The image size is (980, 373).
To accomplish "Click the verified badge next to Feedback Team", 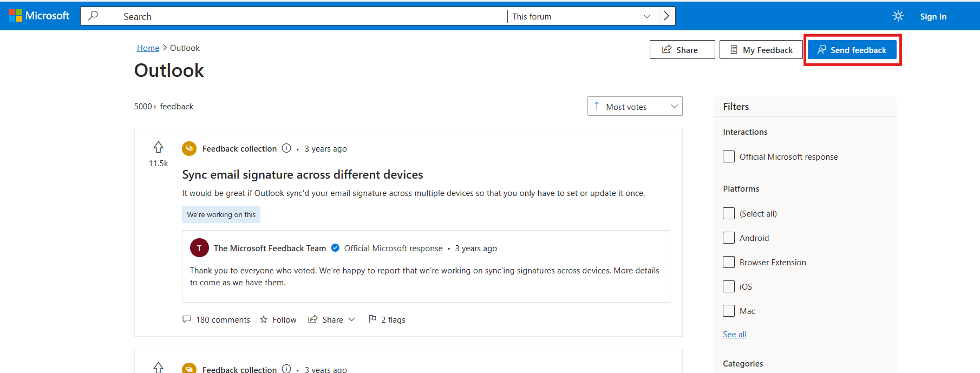I will tap(335, 248).
